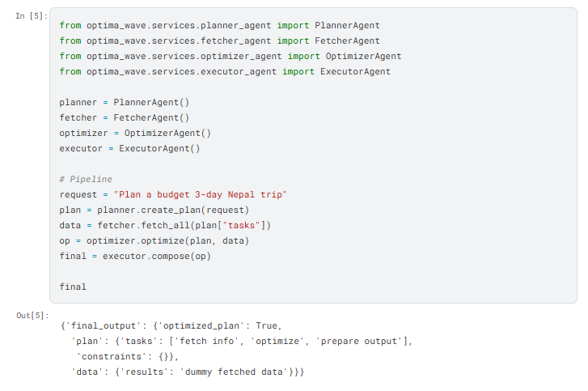Click the 'tasks' list in the output
Screen dimensions: 588x391
tap(289, 341)
